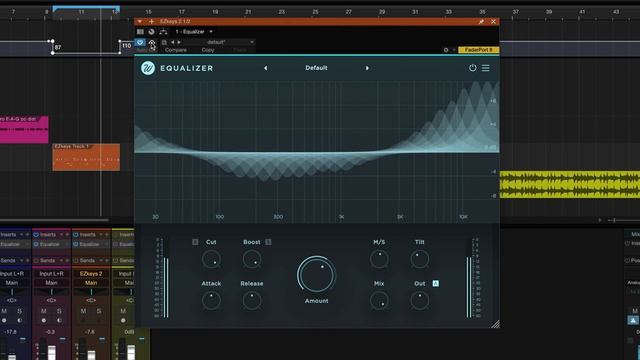Viewport: 640px width, 360px height.
Task: Toggle the plugin activate button in header
Action: point(140,42)
